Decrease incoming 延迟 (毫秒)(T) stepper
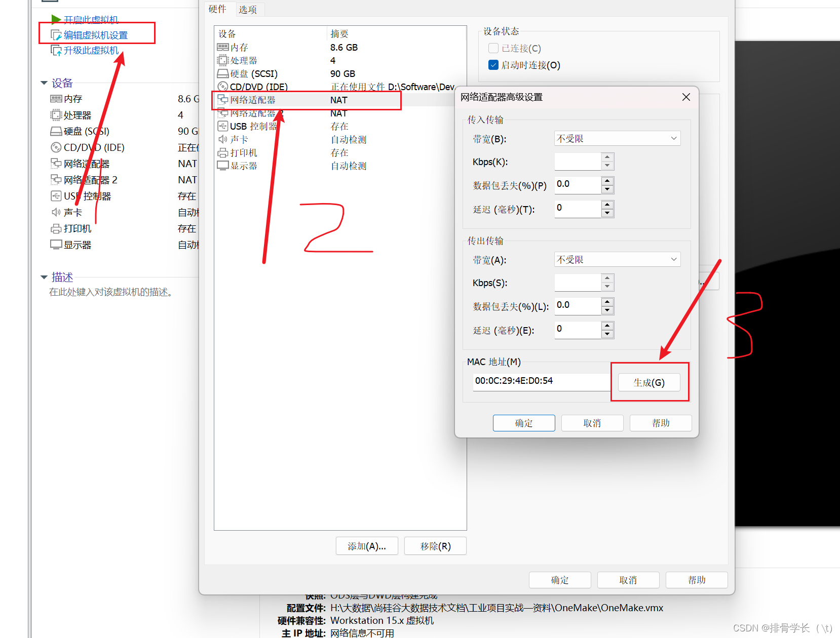840x638 pixels. 607,213
